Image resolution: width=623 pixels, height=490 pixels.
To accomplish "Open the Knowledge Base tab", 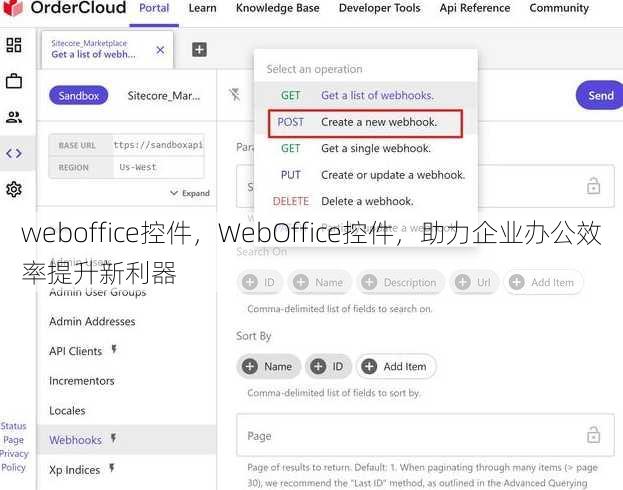I will pyautogui.click(x=278, y=8).
